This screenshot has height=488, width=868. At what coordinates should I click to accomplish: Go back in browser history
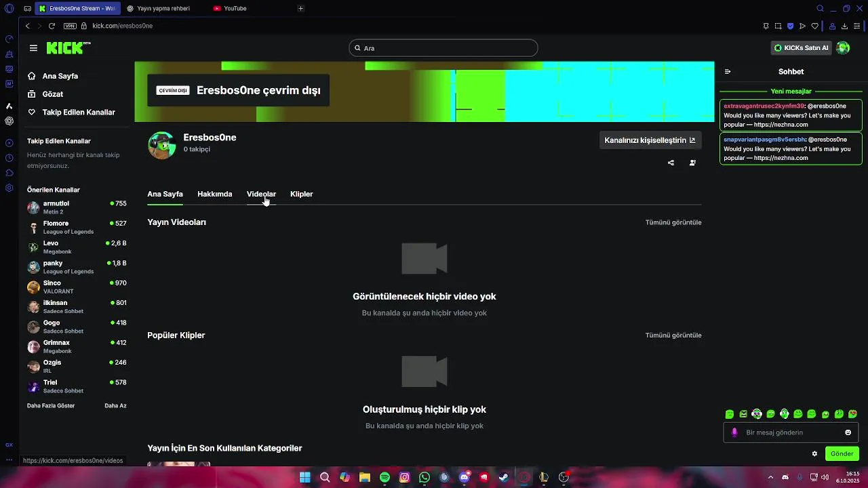(27, 26)
